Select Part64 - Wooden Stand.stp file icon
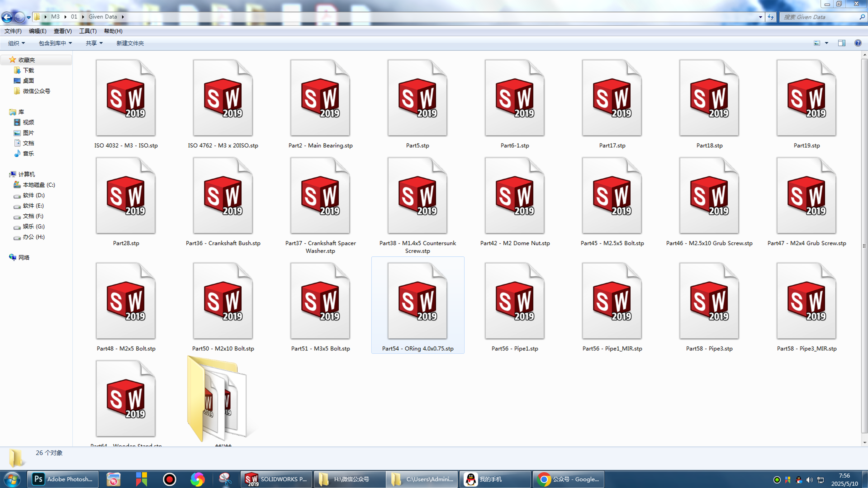 point(126,399)
